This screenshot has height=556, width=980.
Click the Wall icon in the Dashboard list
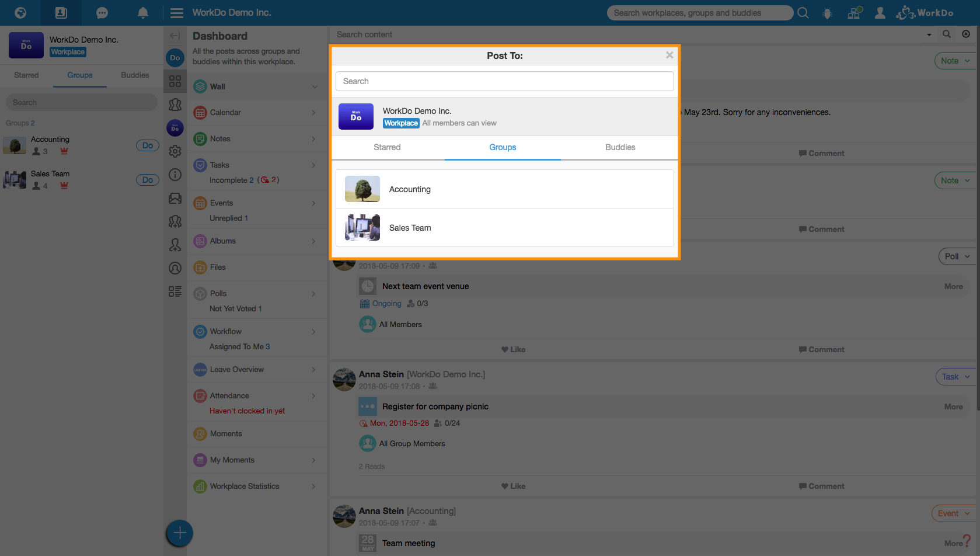[200, 86]
